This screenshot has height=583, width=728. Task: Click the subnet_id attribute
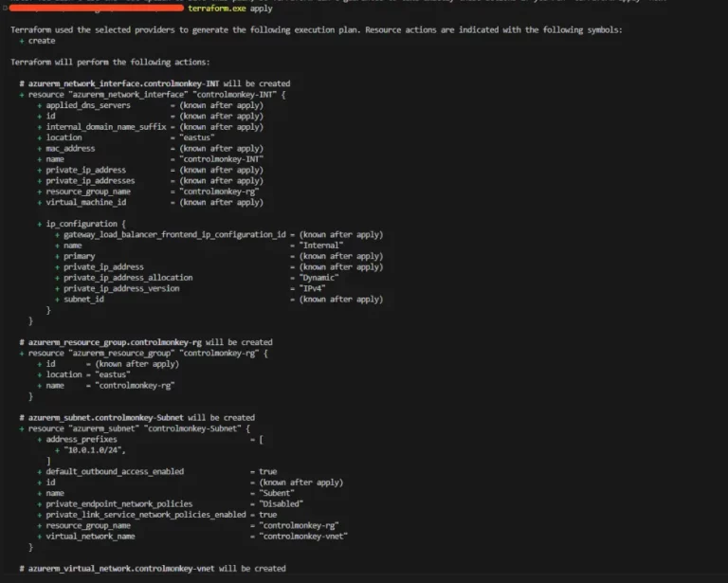[83, 300]
